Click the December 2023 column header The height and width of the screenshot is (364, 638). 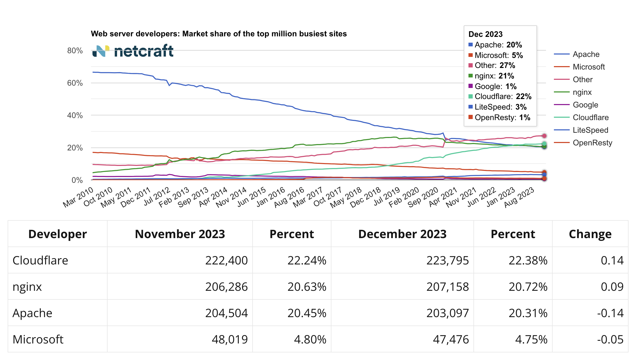point(402,234)
